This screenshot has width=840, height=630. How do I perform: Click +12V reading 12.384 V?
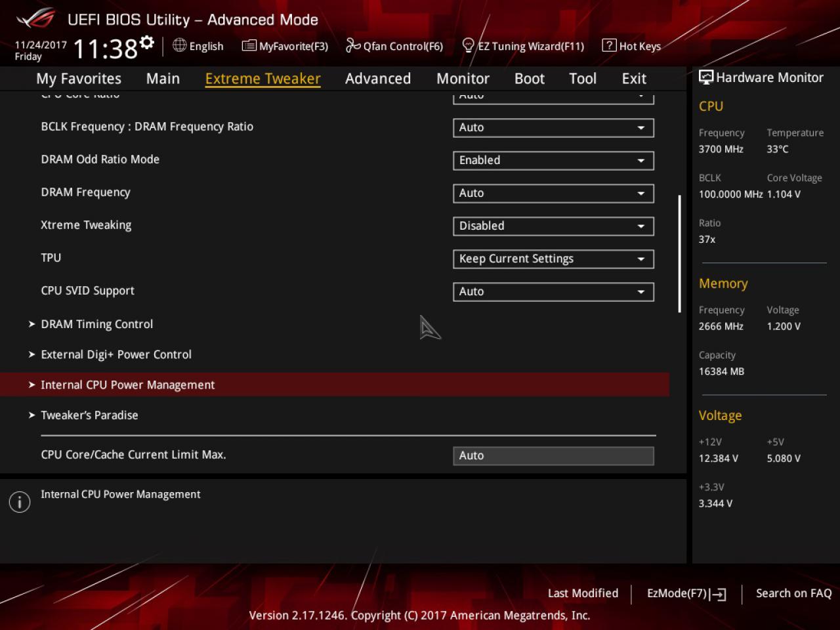pos(719,459)
